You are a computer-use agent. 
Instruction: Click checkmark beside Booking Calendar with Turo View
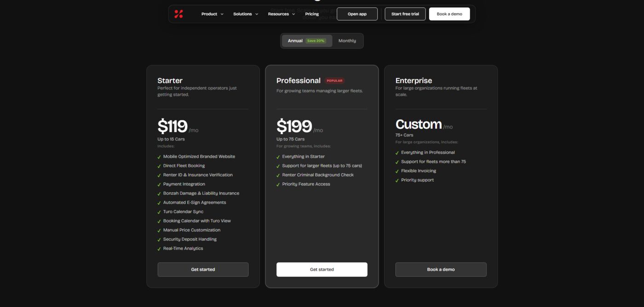click(x=159, y=221)
